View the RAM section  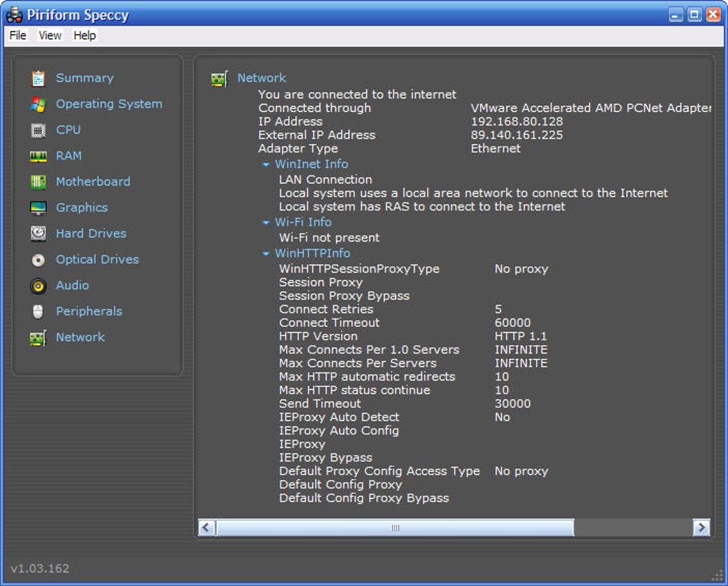coord(69,156)
